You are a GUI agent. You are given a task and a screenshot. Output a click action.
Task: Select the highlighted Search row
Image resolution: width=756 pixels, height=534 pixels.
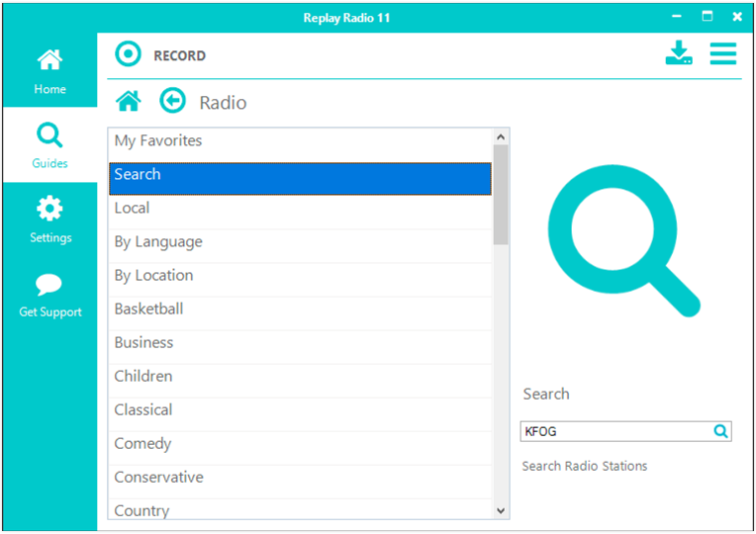point(300,179)
